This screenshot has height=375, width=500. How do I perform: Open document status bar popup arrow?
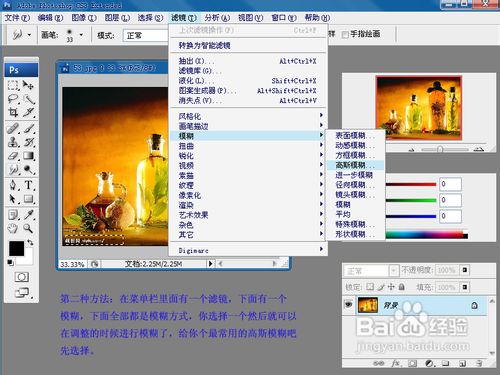[x=211, y=264]
